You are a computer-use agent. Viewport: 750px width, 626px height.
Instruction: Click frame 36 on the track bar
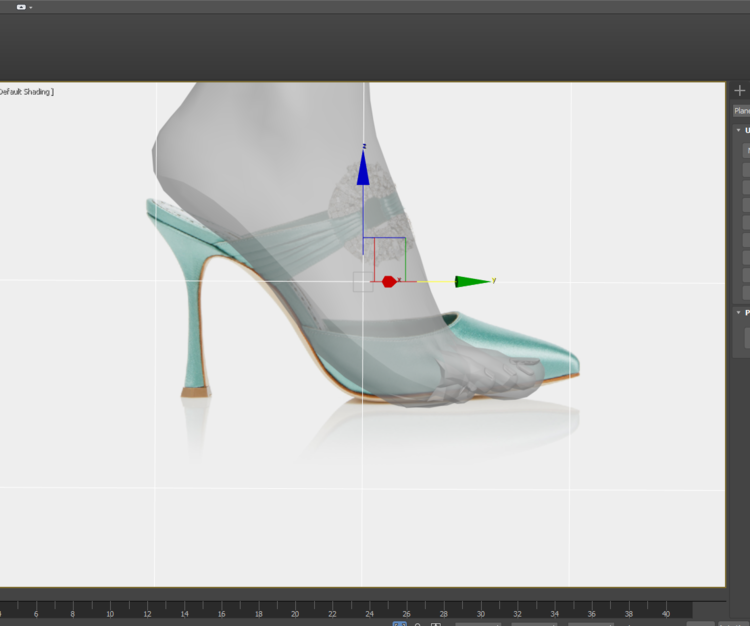click(x=592, y=614)
